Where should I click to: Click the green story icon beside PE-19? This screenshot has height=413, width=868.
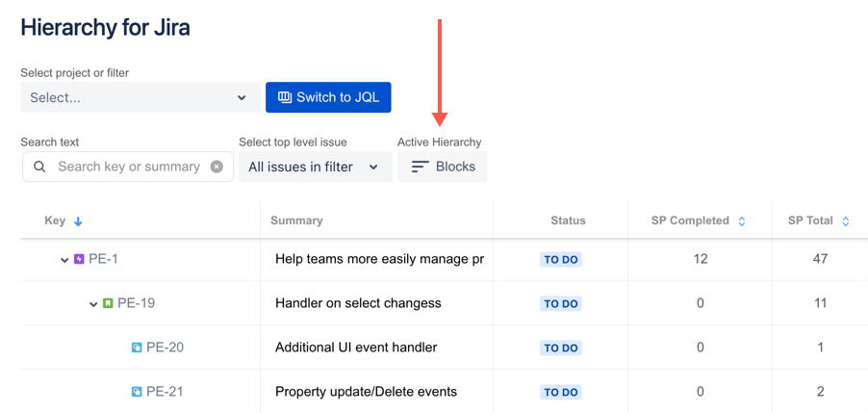(108, 303)
